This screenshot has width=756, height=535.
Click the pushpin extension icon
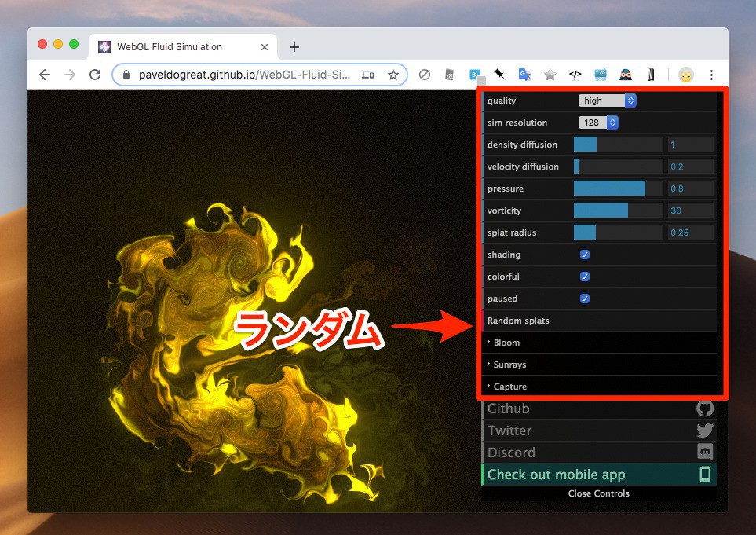pos(499,75)
